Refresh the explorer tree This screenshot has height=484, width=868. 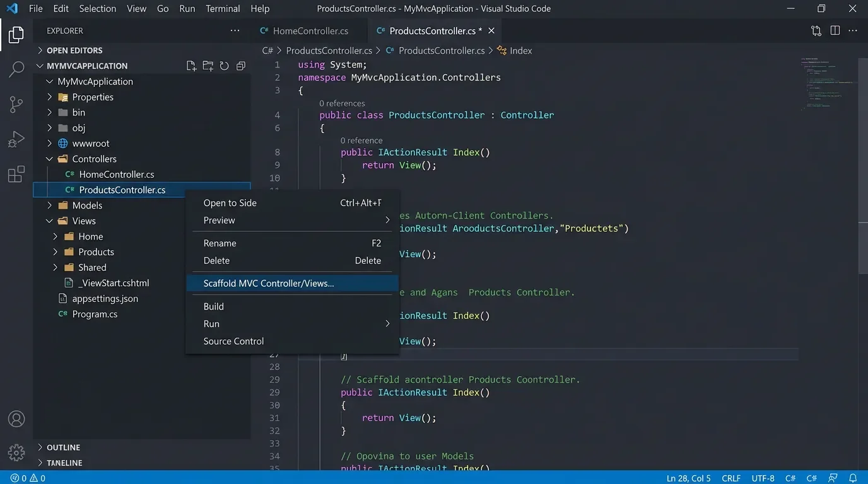point(224,66)
